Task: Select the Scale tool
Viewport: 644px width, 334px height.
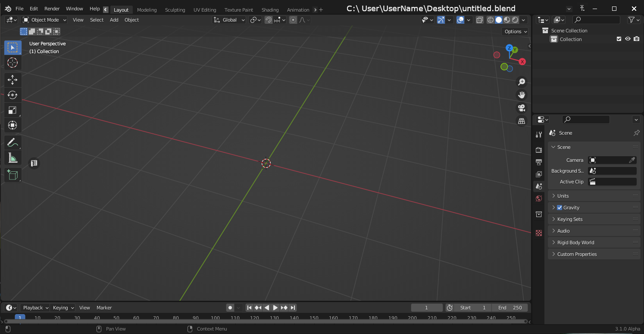Action: (x=13, y=110)
